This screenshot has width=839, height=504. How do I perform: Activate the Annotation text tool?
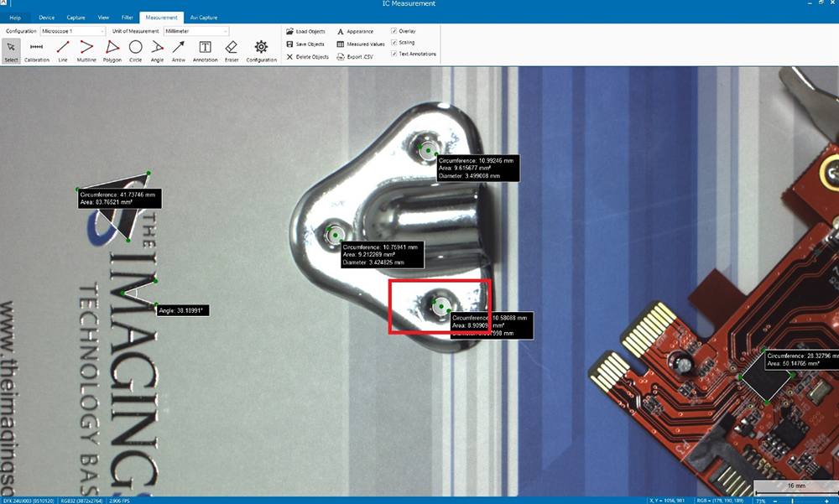point(205,51)
